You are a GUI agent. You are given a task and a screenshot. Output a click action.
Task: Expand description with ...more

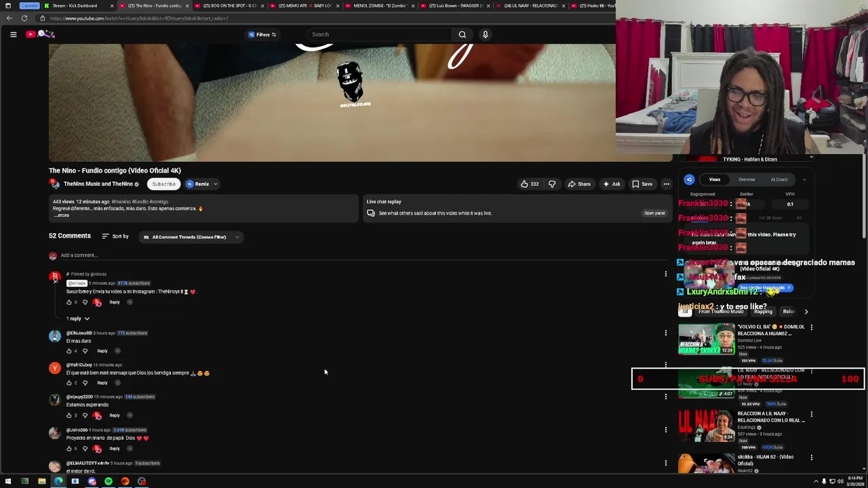point(62,216)
